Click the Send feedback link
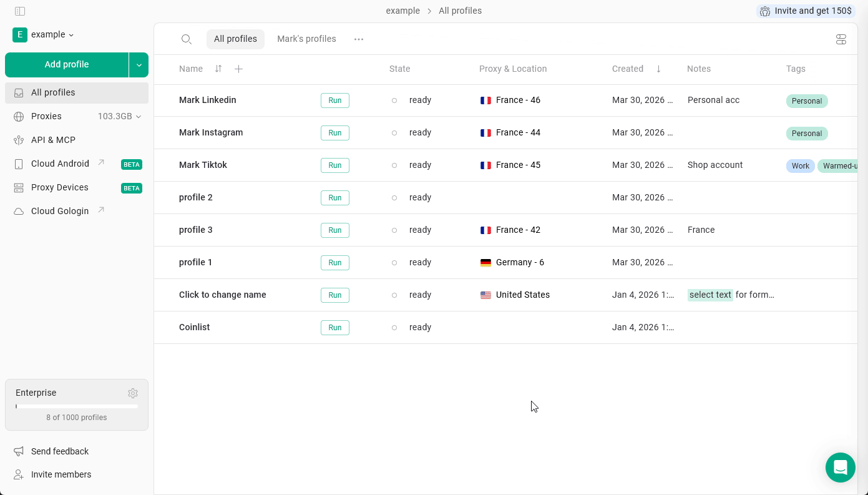Image resolution: width=868 pixels, height=495 pixels. pyautogui.click(x=60, y=451)
